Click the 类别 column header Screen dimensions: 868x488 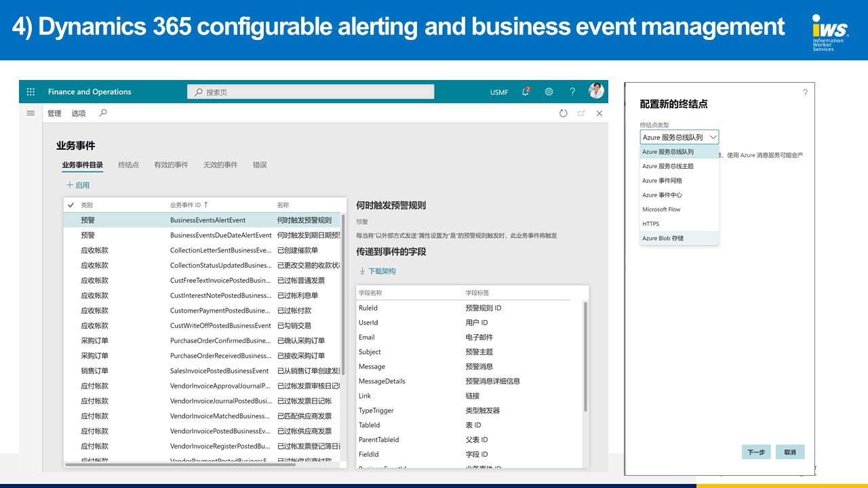[x=87, y=205]
